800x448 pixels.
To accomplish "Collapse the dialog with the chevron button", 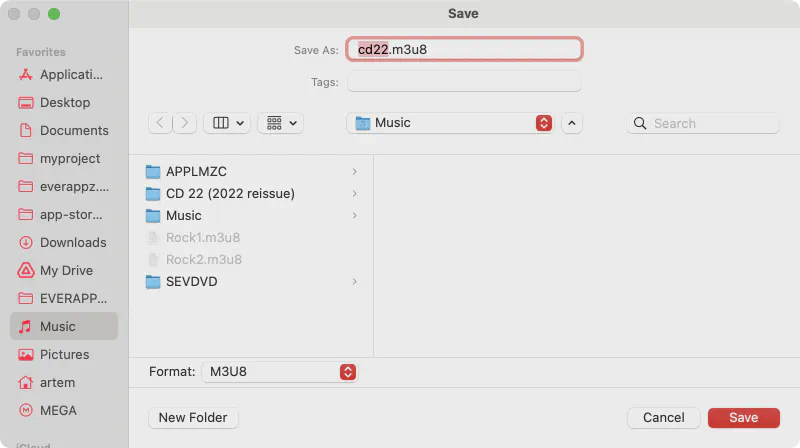I will [x=572, y=123].
